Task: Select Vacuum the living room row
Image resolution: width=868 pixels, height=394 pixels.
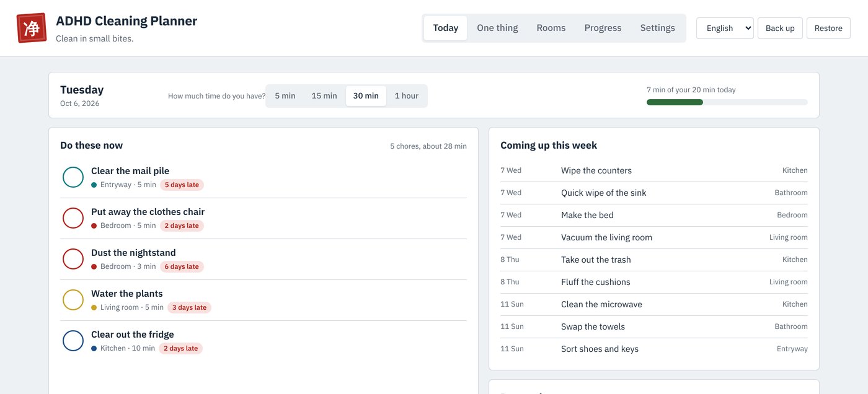Action: click(x=654, y=237)
